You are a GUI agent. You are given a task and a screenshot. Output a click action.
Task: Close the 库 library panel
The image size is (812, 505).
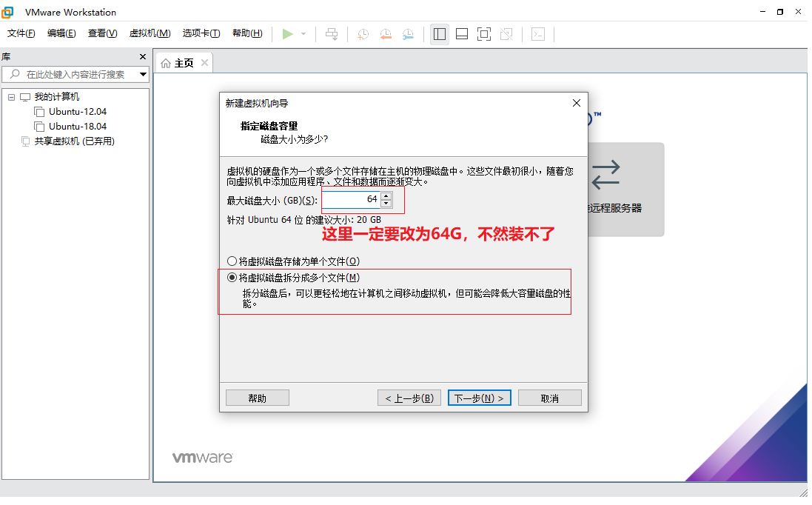pos(143,56)
